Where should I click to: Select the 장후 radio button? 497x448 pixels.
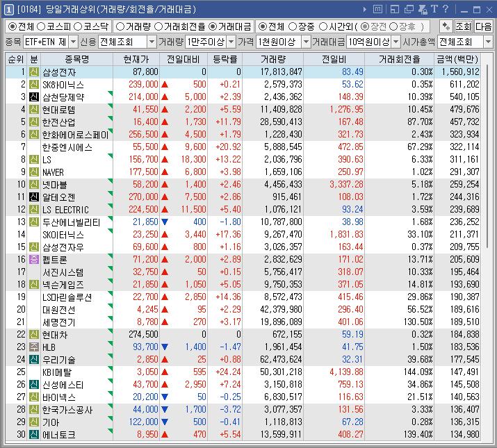393,26
